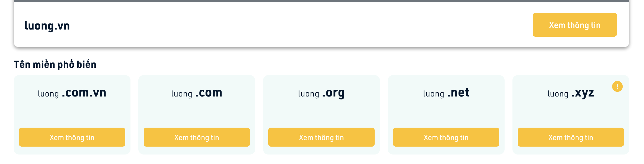View info for luong.com.vn domain
The height and width of the screenshot is (164, 644).
point(72,137)
